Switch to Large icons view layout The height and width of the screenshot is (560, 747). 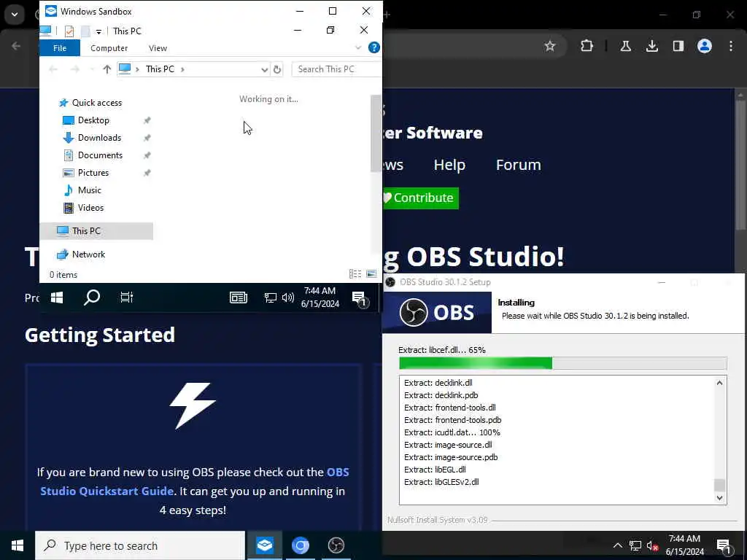(371, 274)
